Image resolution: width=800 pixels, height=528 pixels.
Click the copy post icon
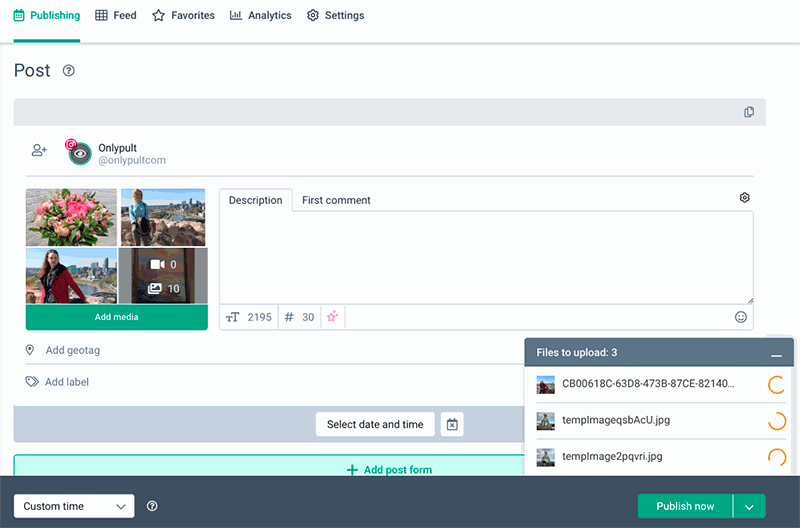click(749, 112)
